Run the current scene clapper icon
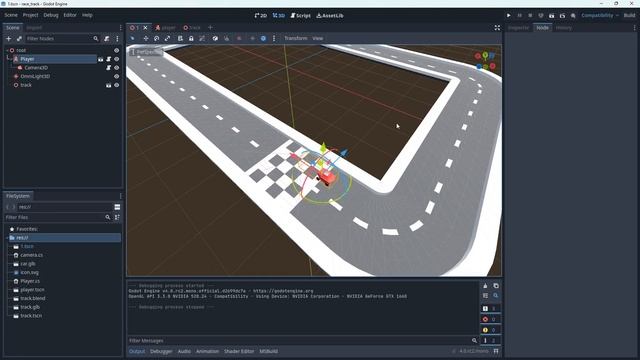The height and width of the screenshot is (360, 640). (x=551, y=16)
